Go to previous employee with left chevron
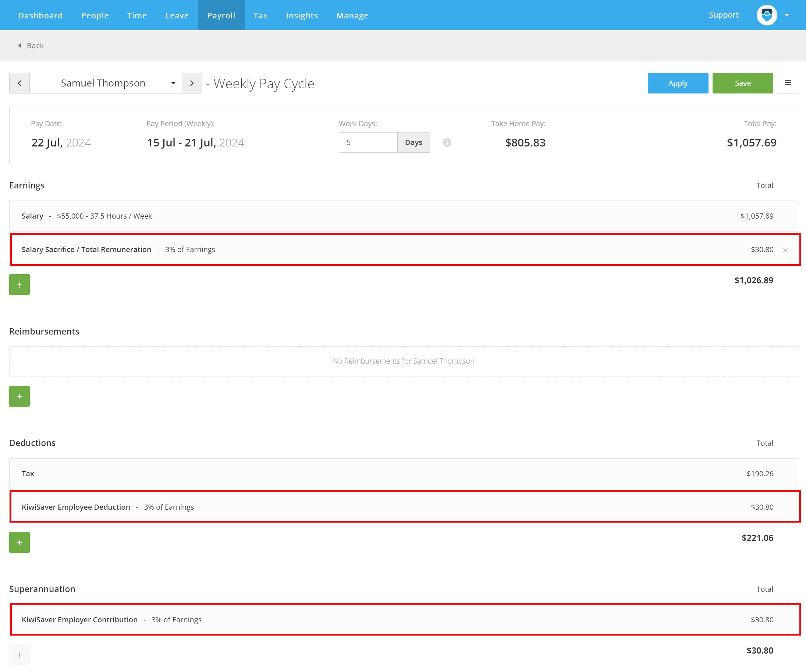Viewport: 806px width, 672px height. tap(19, 83)
